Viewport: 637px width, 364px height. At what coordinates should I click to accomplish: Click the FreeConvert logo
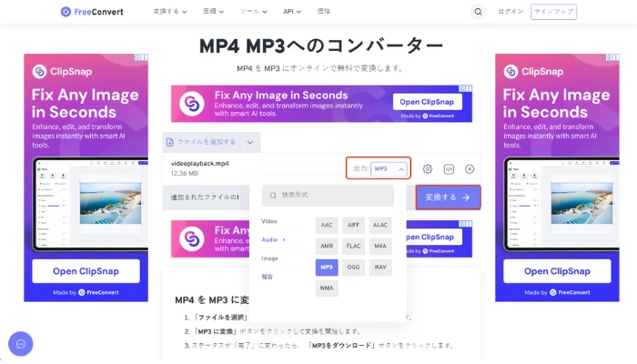[92, 12]
